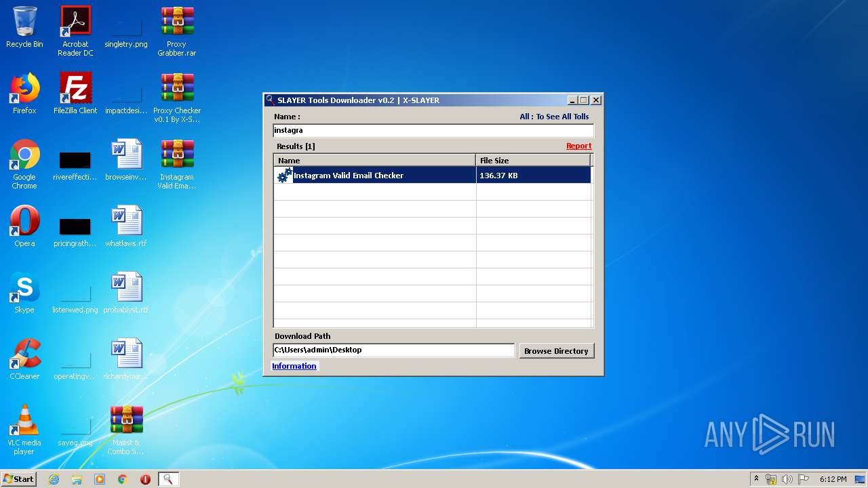Open media player taskbar icon
The image size is (868, 488).
pyautogui.click(x=100, y=479)
